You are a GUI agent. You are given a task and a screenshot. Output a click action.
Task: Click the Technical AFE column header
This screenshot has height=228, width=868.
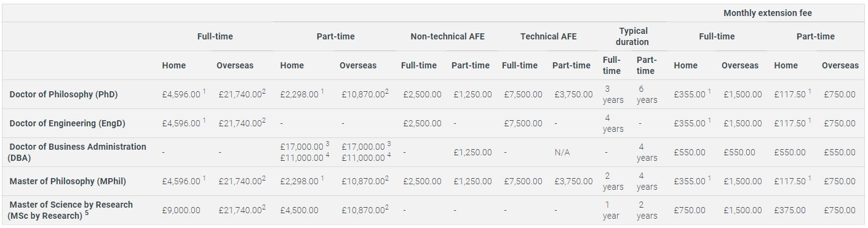click(x=548, y=36)
